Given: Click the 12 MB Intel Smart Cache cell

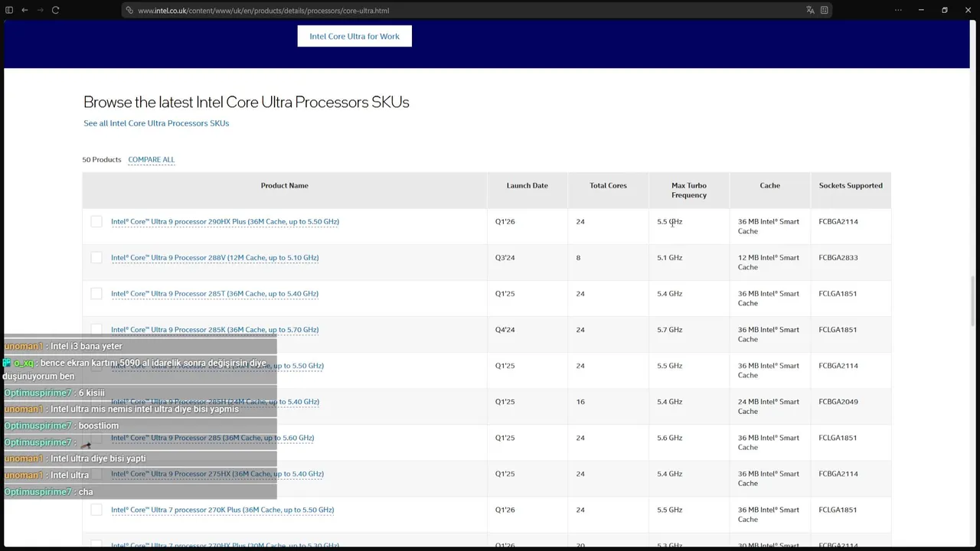Looking at the screenshot, I should tap(769, 262).
